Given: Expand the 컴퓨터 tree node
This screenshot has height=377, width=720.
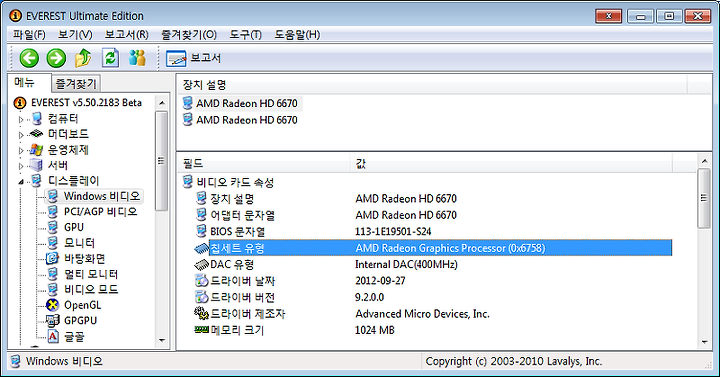Looking at the screenshot, I should tap(21, 119).
